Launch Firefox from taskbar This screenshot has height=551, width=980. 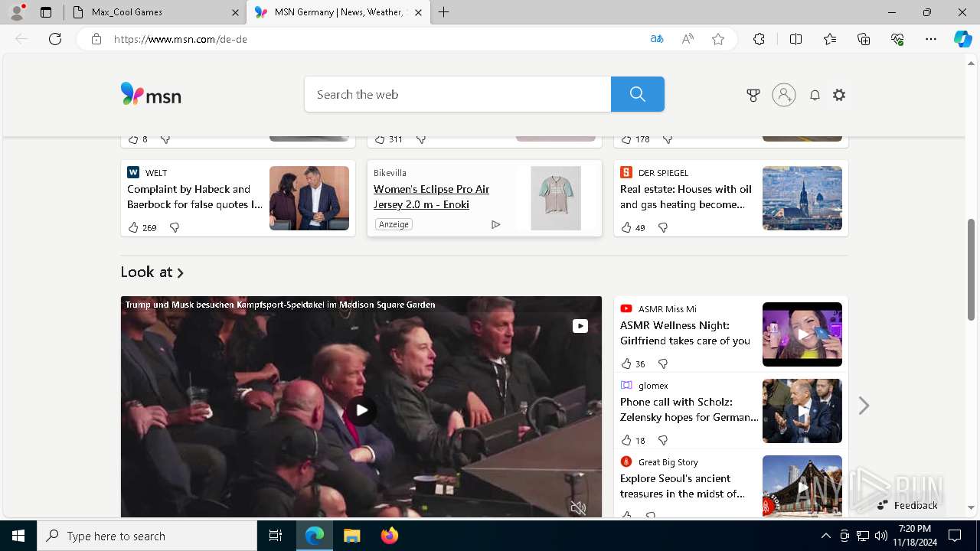click(x=390, y=536)
